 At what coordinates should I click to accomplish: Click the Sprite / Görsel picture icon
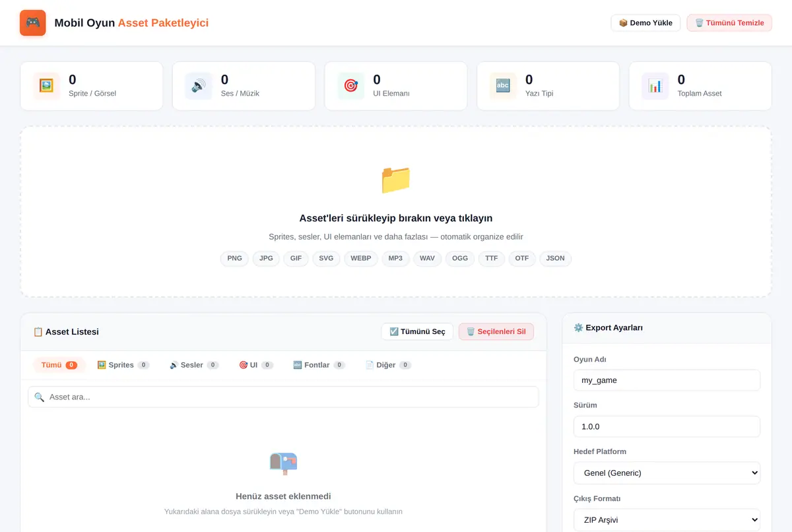click(46, 86)
